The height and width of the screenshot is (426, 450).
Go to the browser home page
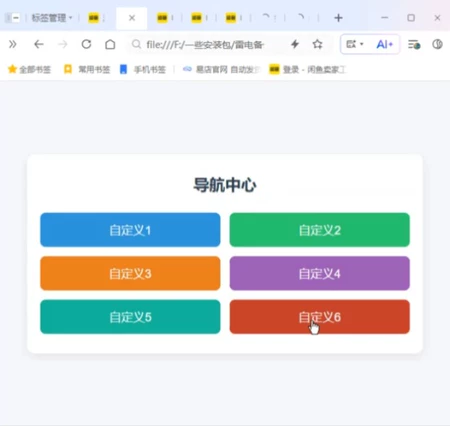pyautogui.click(x=110, y=44)
